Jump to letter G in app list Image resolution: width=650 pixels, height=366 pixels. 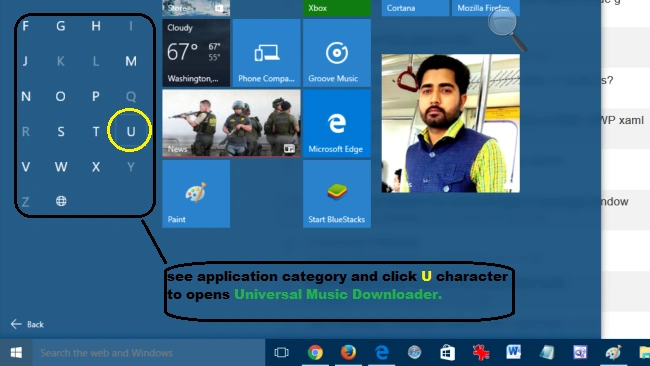point(61,26)
